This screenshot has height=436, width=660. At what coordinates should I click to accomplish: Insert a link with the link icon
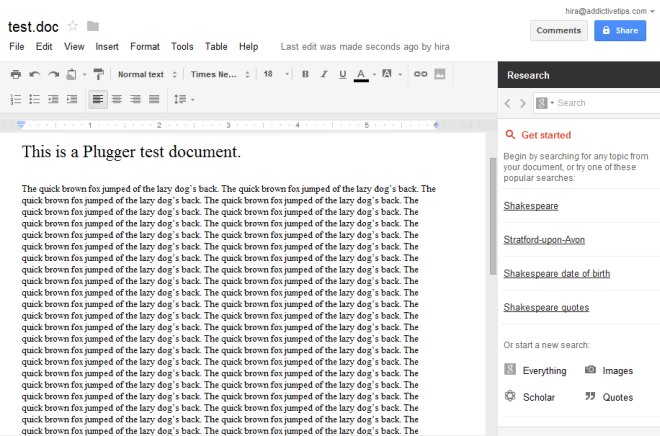pyautogui.click(x=420, y=74)
